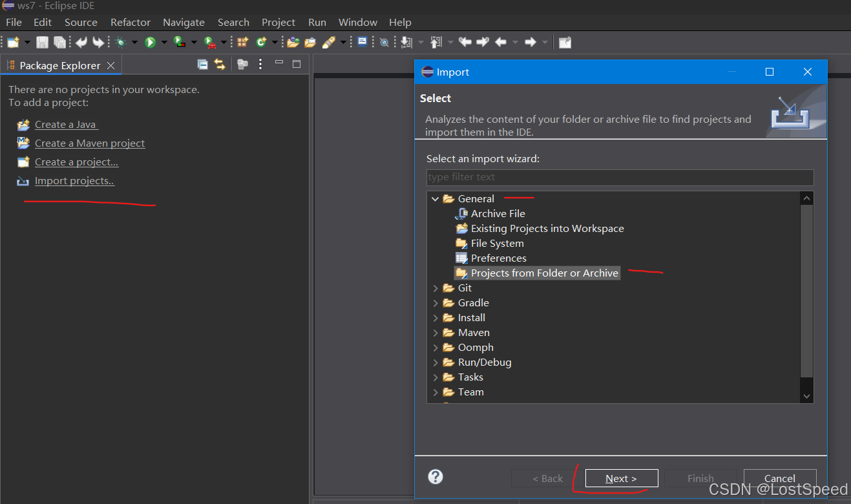Open the Project menu
Image resolution: width=851 pixels, height=504 pixels.
(278, 22)
